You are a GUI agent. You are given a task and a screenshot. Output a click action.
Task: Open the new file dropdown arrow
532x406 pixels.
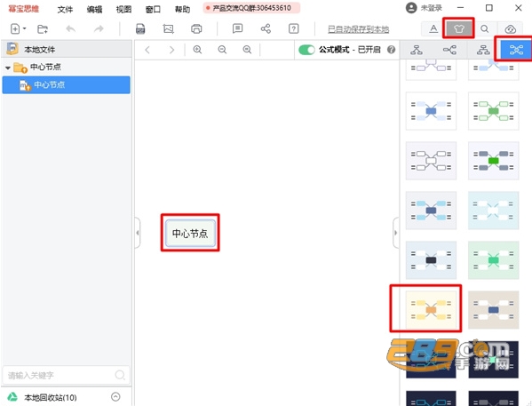pos(25,28)
